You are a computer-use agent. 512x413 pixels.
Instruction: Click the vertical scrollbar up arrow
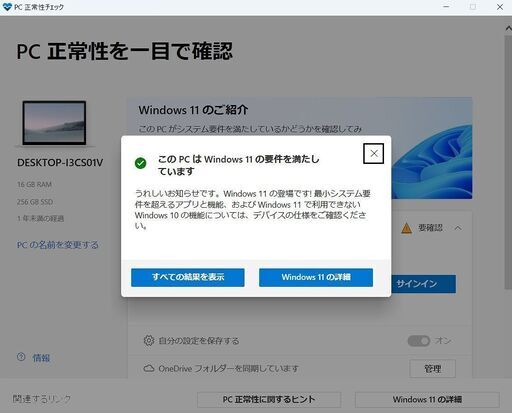[508, 29]
